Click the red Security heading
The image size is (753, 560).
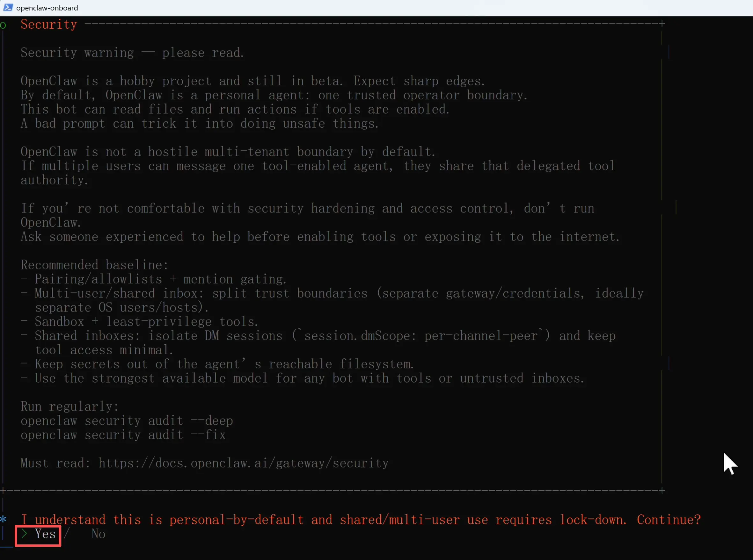[x=49, y=25]
